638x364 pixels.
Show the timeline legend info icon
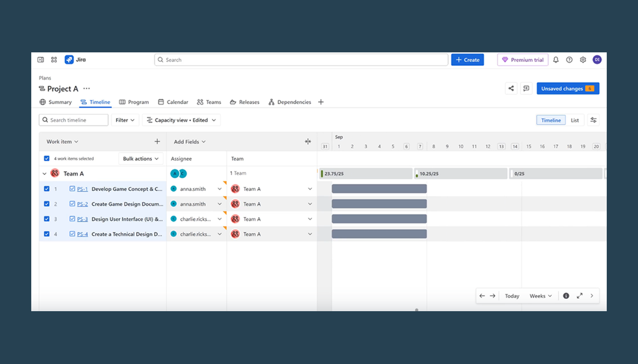tap(566, 296)
